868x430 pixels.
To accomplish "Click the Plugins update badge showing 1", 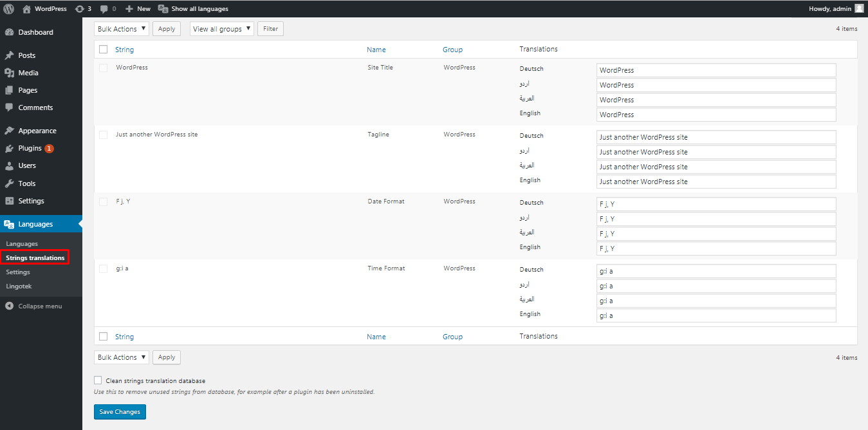I will 49,148.
